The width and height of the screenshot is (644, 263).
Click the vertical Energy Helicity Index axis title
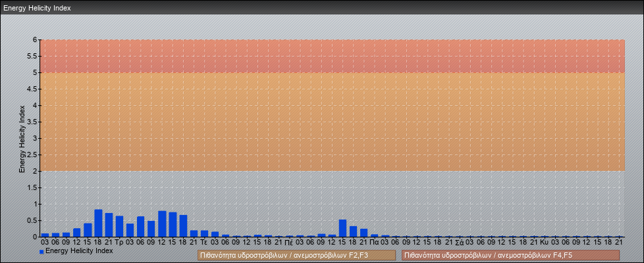coord(22,138)
